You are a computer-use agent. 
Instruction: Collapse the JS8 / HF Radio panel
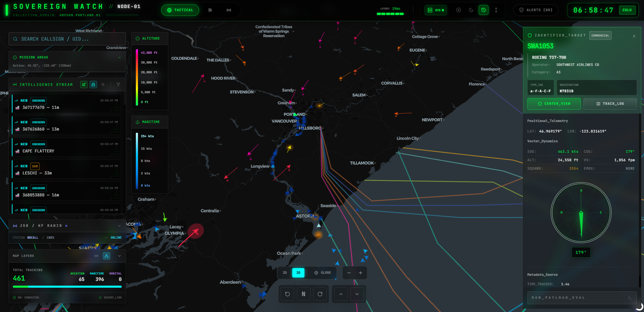pyautogui.click(x=119, y=225)
